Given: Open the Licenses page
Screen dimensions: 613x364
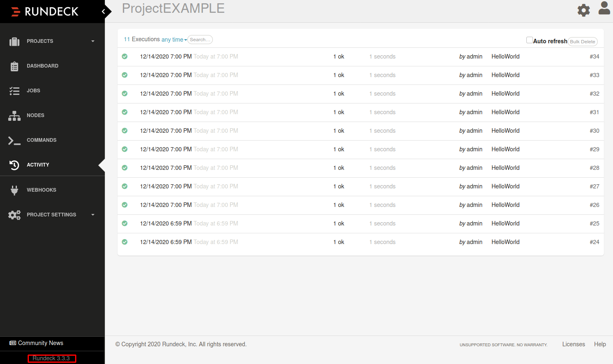Looking at the screenshot, I should [x=573, y=344].
